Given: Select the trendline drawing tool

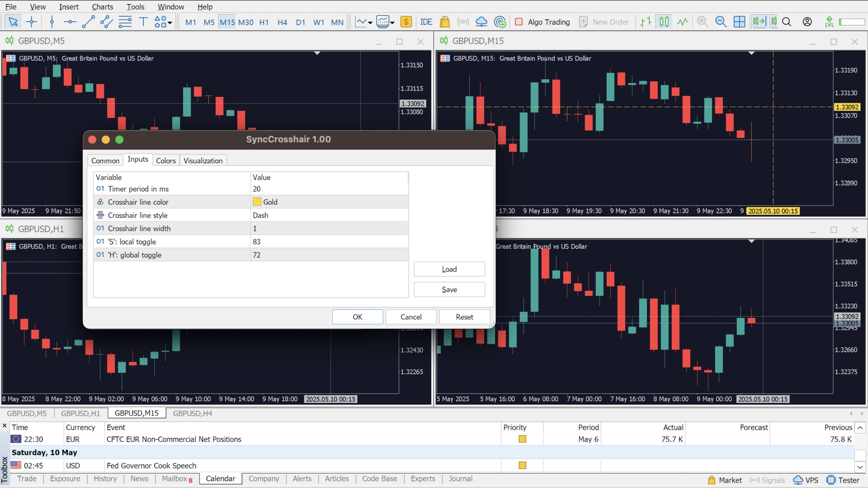Looking at the screenshot, I should (x=88, y=22).
